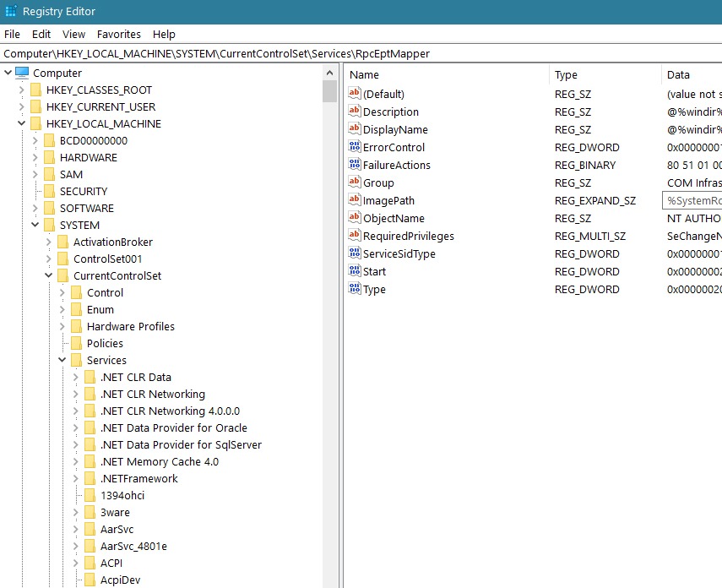The width and height of the screenshot is (722, 588).
Task: Click the Computer icon at tree root
Action: click(x=23, y=73)
